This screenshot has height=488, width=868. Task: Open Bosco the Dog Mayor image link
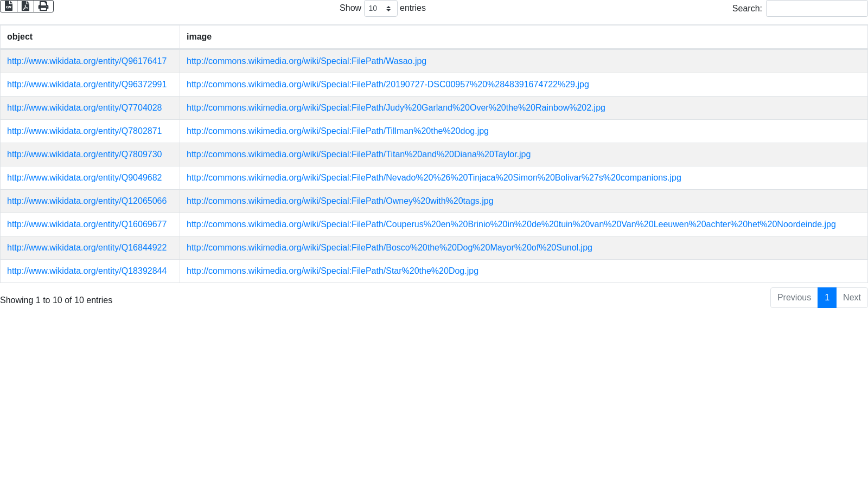(389, 248)
